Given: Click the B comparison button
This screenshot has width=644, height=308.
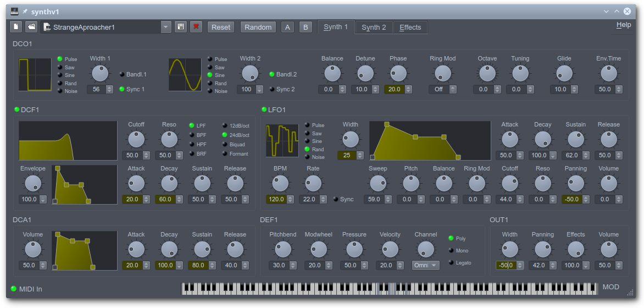Looking at the screenshot, I should pyautogui.click(x=305, y=27).
